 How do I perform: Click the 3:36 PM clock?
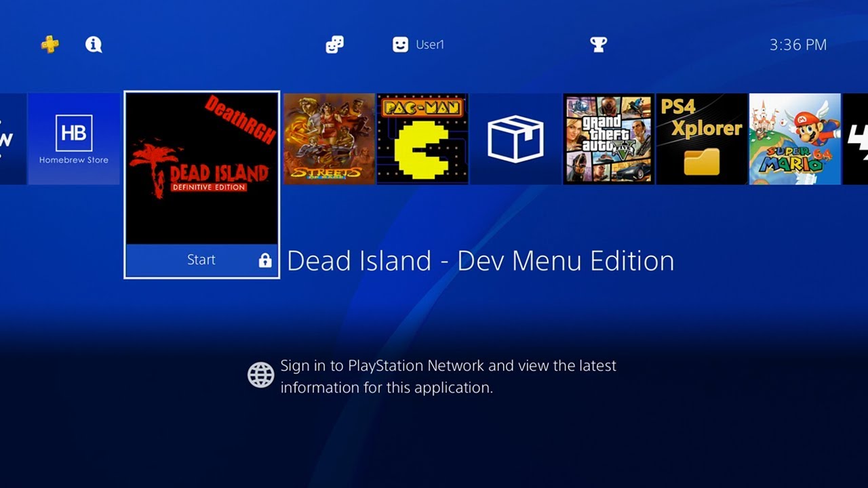[797, 45]
